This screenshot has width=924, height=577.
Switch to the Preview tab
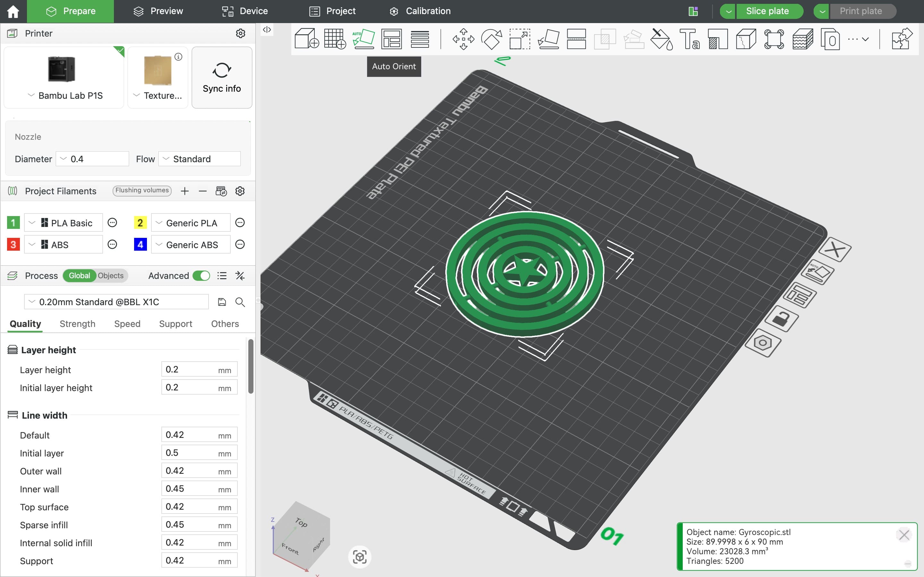tap(158, 11)
